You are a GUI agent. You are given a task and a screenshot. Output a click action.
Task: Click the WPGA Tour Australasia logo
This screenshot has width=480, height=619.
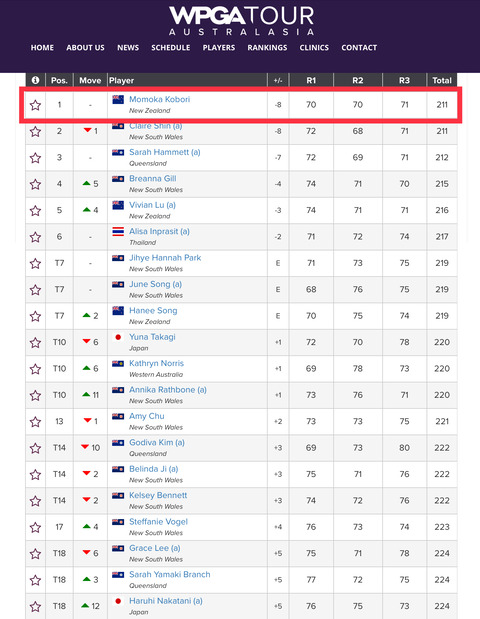(242, 21)
